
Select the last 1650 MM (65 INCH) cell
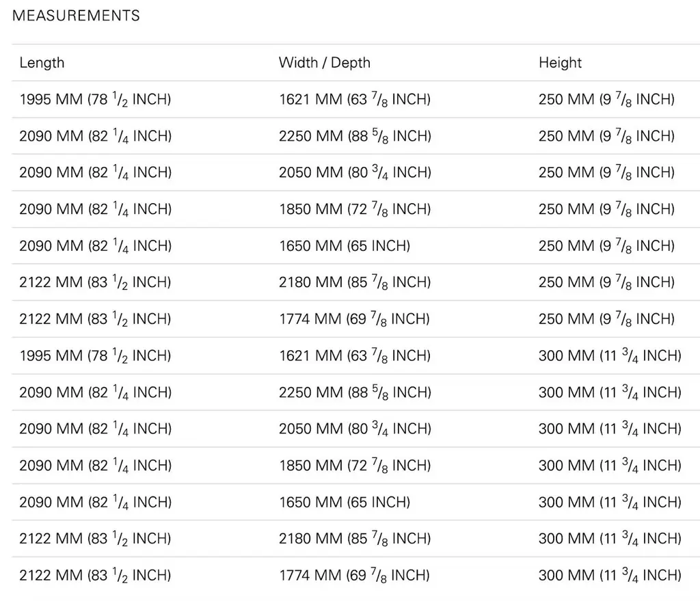tap(344, 502)
